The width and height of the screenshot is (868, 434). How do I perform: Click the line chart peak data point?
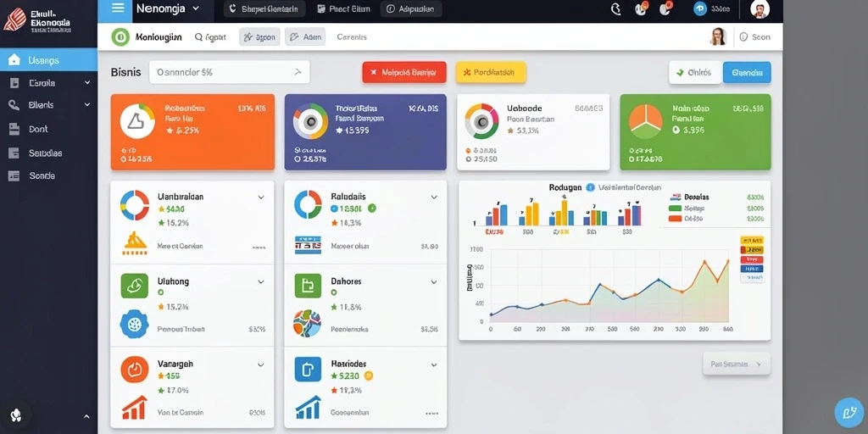(704, 262)
